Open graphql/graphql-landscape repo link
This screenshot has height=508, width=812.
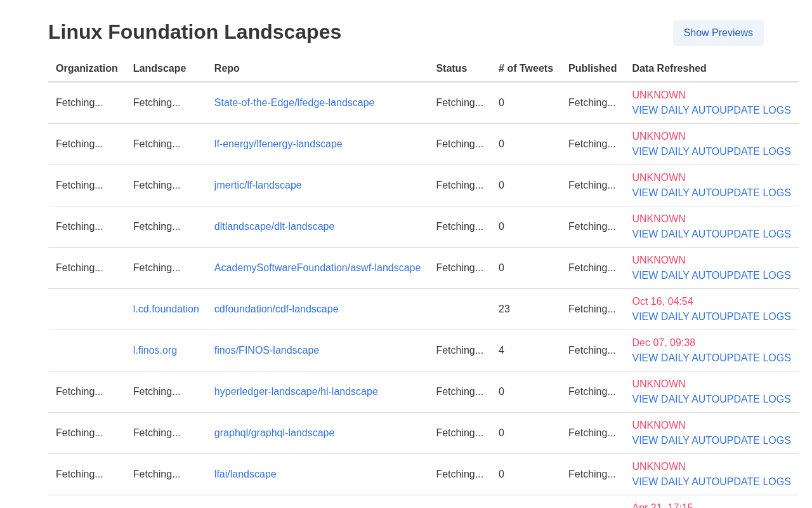pyautogui.click(x=274, y=433)
